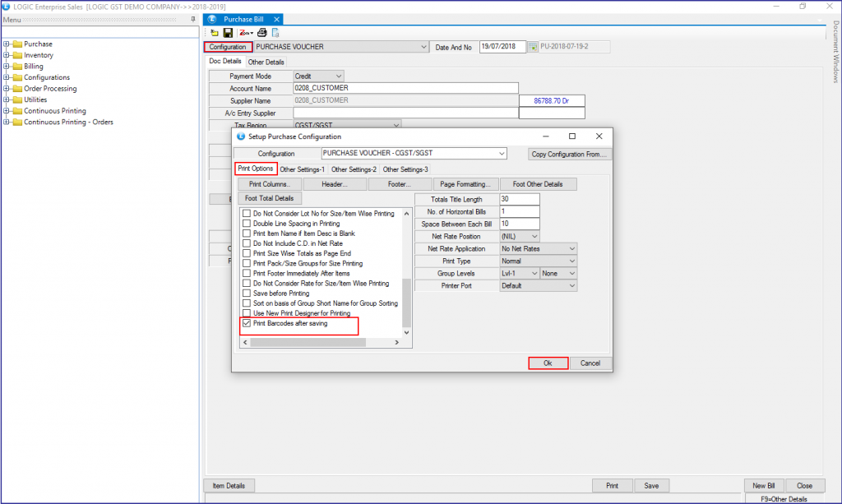Image resolution: width=842 pixels, height=504 pixels.
Task: Click the Save icon in the toolbar
Action: coord(227,33)
